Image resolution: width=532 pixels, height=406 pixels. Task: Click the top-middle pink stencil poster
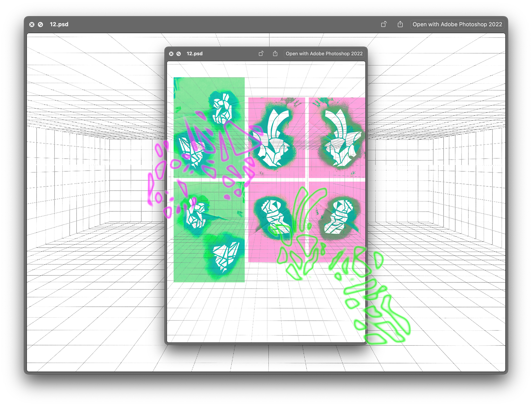coord(277,137)
